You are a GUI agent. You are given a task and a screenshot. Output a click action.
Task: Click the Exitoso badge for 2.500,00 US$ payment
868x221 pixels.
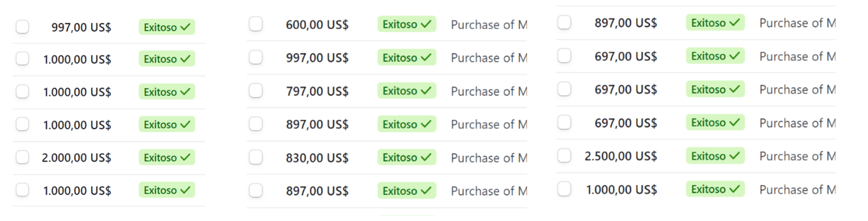pos(715,155)
